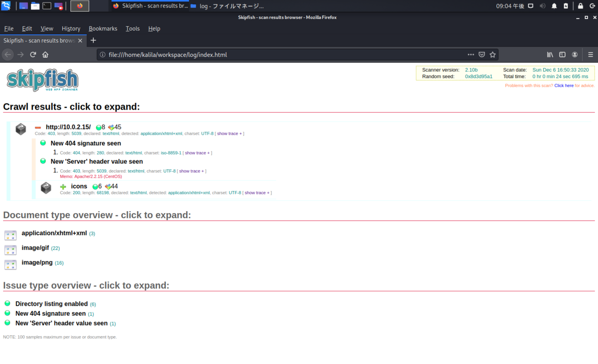Click green dot beside crawl result New 'Server' header value seen

(x=43, y=161)
